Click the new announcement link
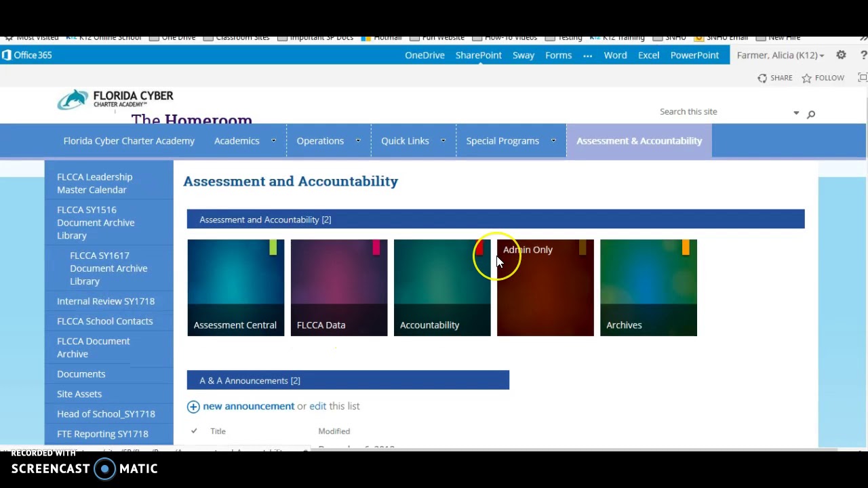The image size is (868, 488). coord(249,406)
